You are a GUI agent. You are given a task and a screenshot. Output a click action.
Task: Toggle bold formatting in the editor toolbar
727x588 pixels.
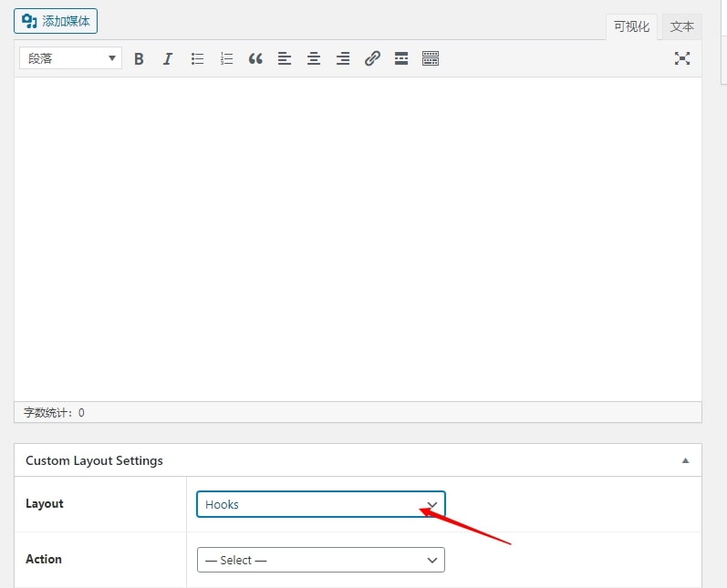[x=139, y=58]
